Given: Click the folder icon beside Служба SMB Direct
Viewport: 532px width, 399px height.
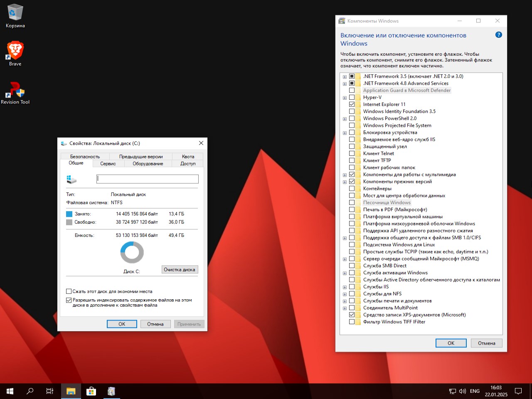Looking at the screenshot, I should (x=358, y=266).
